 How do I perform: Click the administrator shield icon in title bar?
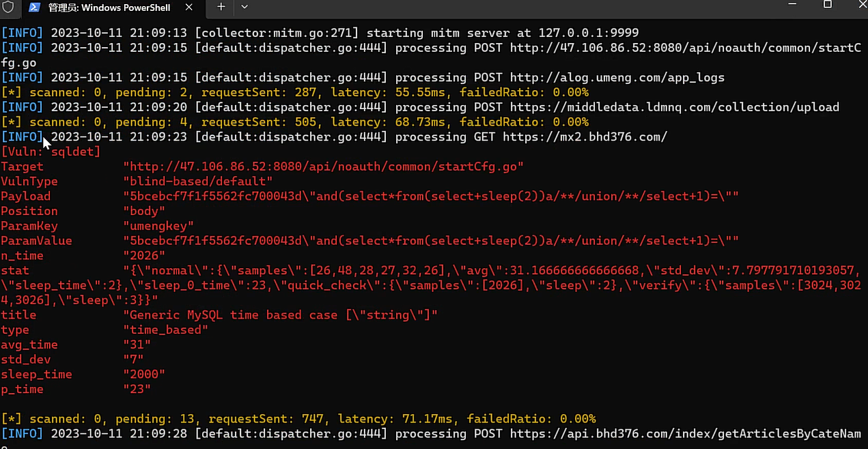(x=9, y=7)
